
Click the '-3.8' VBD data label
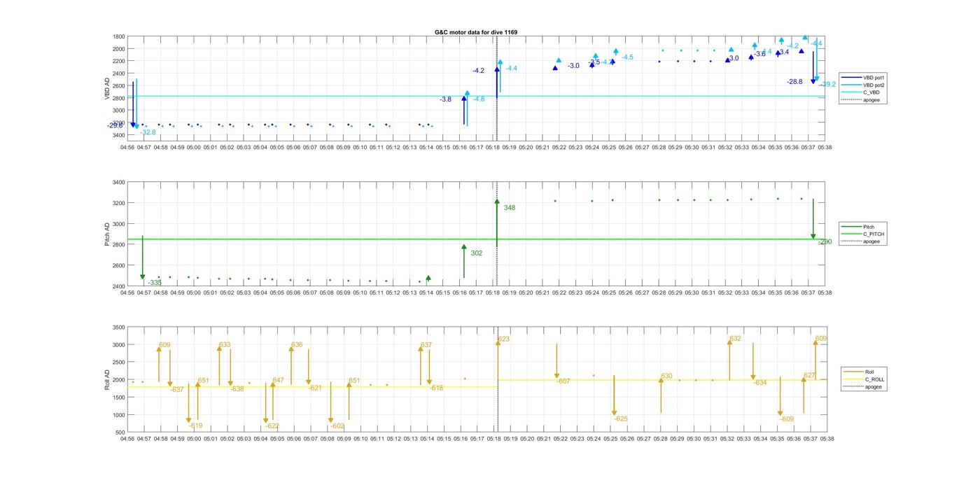[x=445, y=99]
